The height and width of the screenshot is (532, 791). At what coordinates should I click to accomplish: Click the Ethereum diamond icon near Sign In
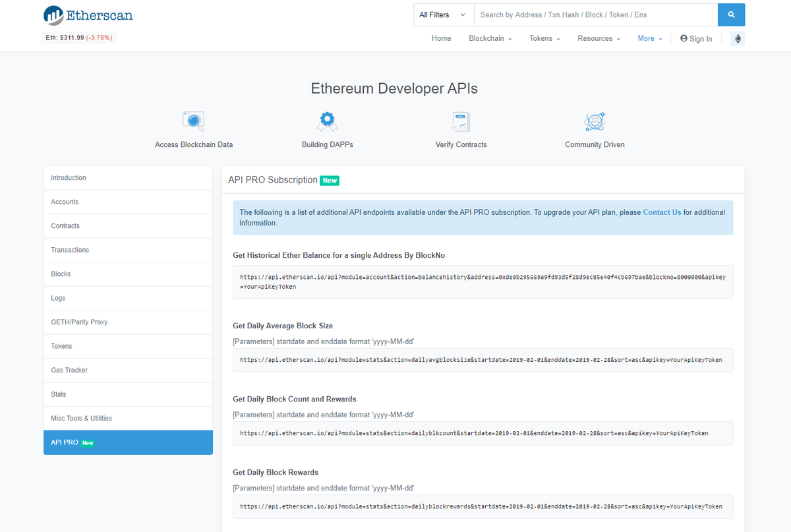pos(737,38)
